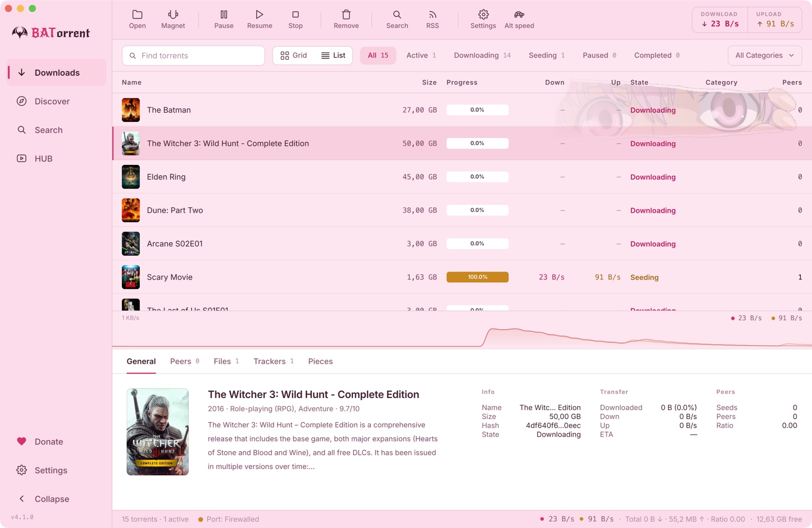The height and width of the screenshot is (528, 812).
Task: Click the Elden Ring progress bar
Action: click(x=477, y=177)
